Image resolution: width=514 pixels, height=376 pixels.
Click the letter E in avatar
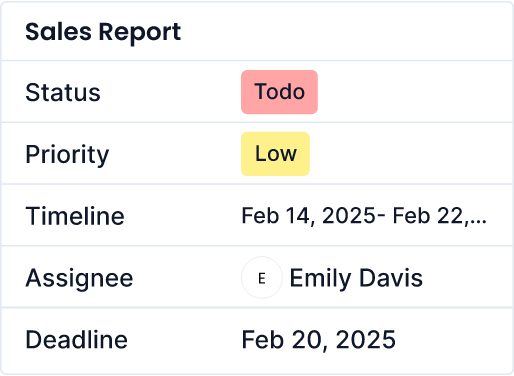click(262, 278)
